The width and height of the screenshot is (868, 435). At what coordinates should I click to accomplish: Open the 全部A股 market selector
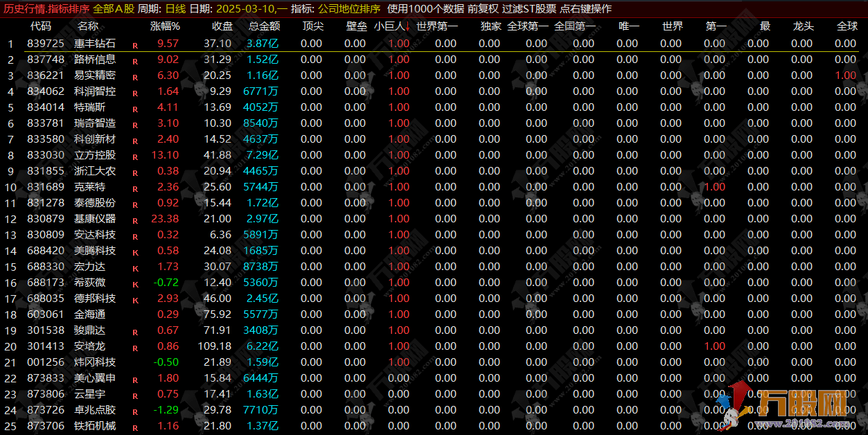tap(114, 9)
